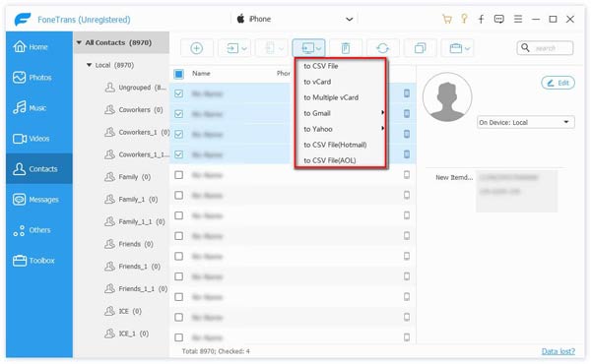591x364 pixels.
Task: Collapse the Local (8970) tree node
Action: click(x=89, y=65)
